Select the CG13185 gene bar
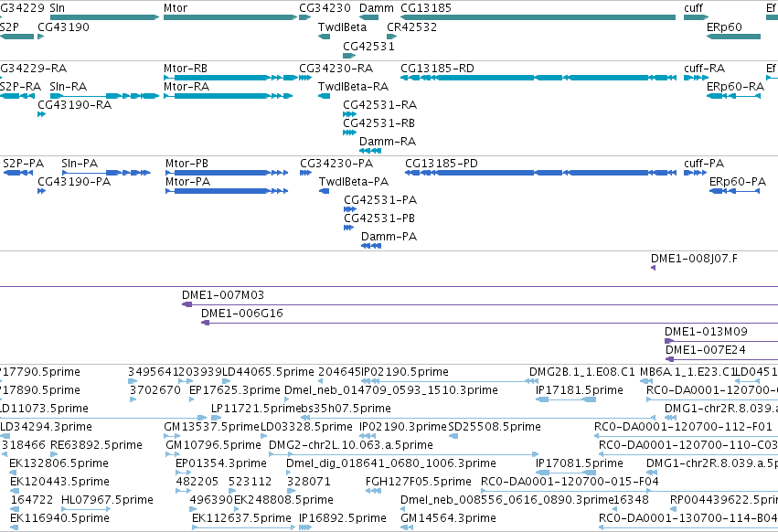This screenshot has height=532, width=778. click(x=538, y=17)
